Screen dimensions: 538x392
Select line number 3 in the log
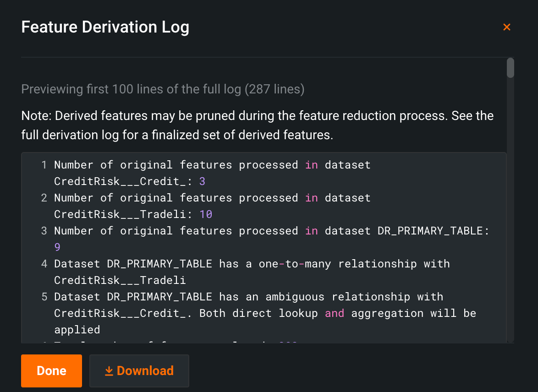(44, 231)
